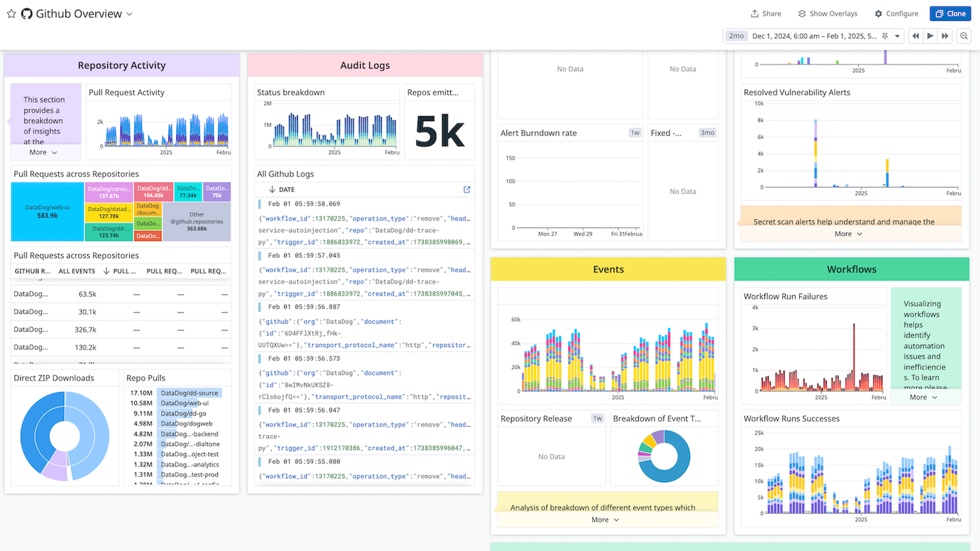Click the table row with 326.7k
Screen dimensions: 980x551
[x=121, y=330]
